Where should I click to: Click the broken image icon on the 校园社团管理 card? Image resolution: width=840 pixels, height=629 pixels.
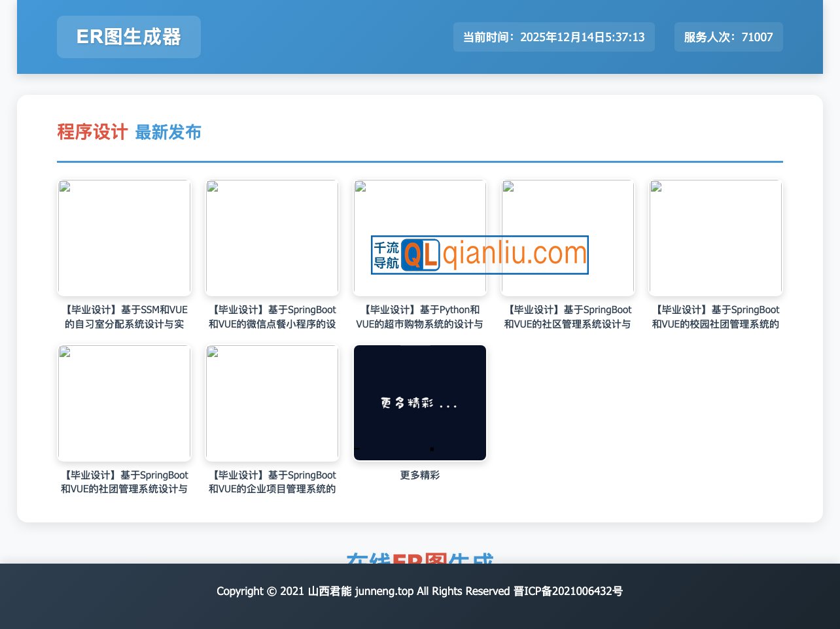click(657, 188)
